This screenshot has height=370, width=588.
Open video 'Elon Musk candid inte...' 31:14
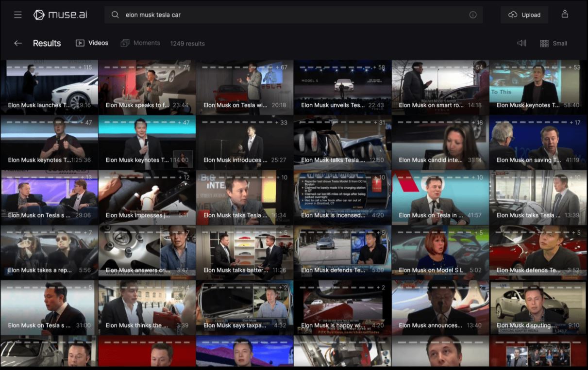point(440,143)
